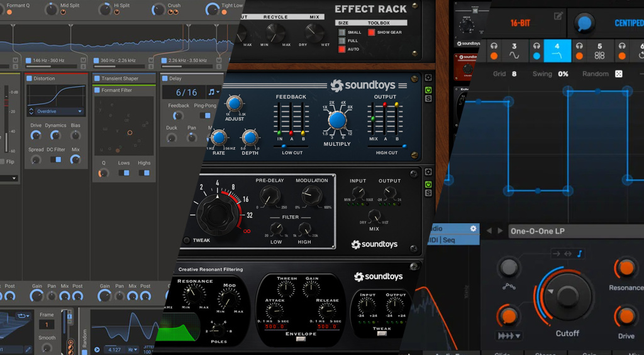
Task: Toggle the DC Filter switch
Action: 56,160
